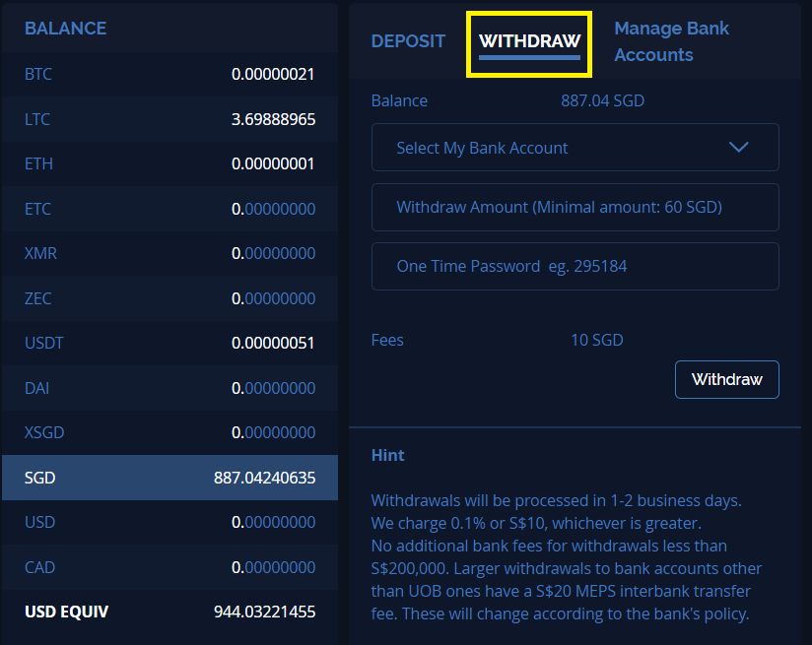Click the chevron arrow in bank account selector
This screenshot has height=645, width=812.
pos(738,148)
